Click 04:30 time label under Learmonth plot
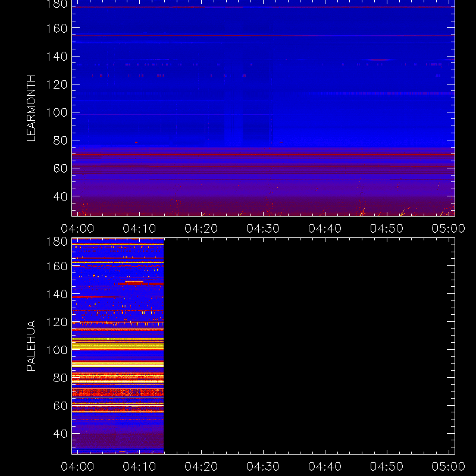 coord(263,228)
